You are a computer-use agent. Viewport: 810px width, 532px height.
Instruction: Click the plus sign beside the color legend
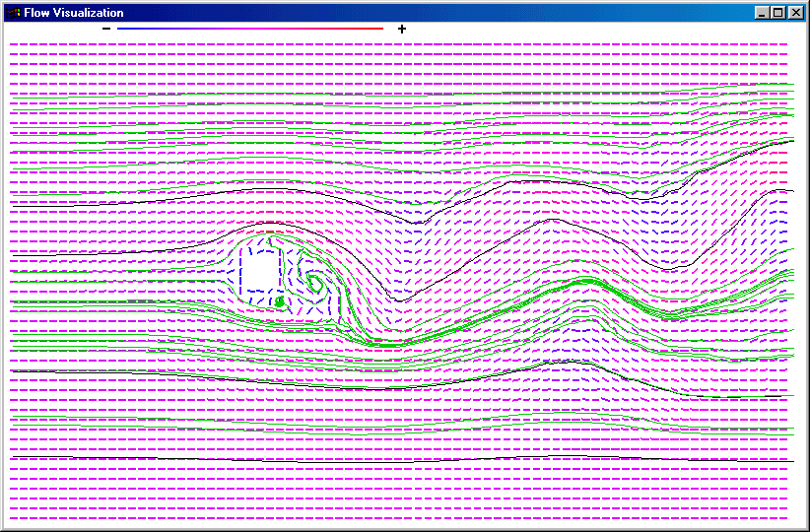tap(402, 29)
